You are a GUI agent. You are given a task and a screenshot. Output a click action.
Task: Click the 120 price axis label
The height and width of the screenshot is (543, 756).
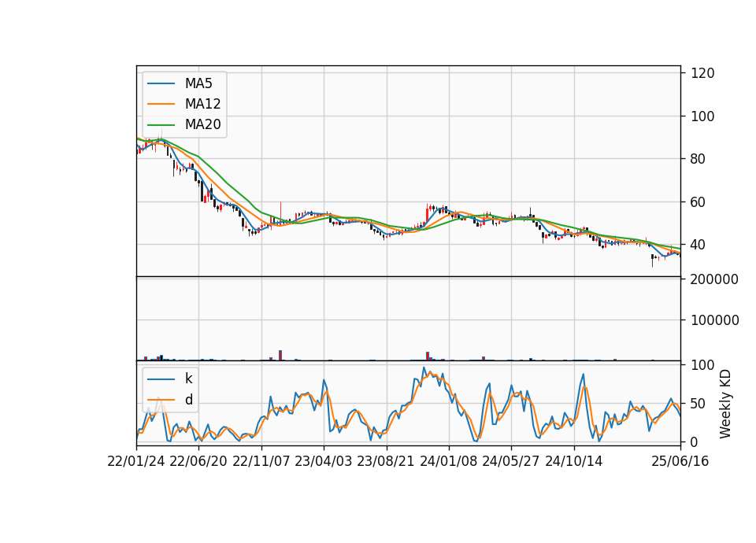[702, 73]
